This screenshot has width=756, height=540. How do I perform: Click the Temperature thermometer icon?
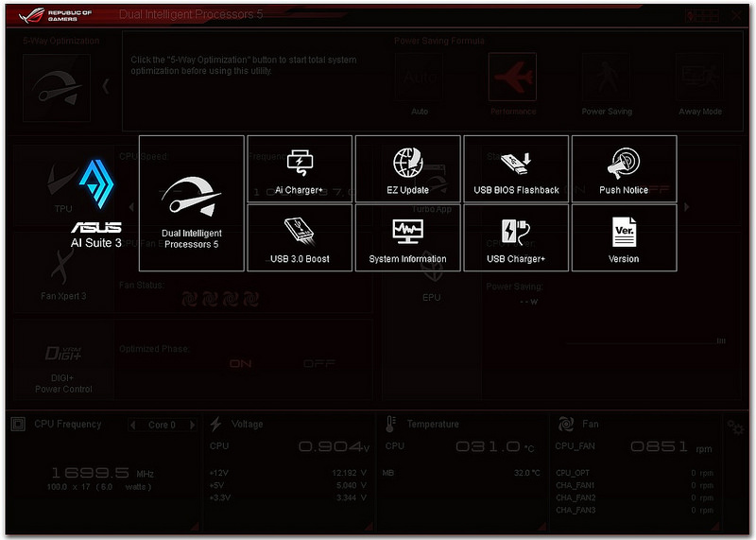point(390,424)
